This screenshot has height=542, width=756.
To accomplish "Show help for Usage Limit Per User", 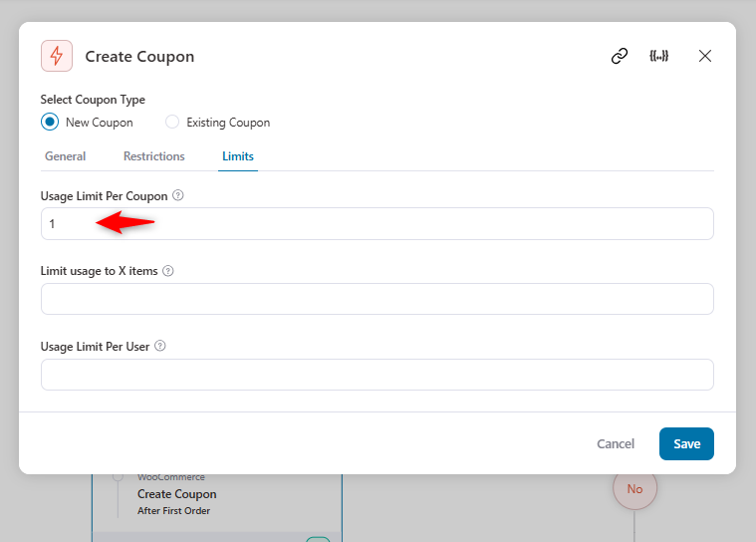I will pyautogui.click(x=160, y=347).
